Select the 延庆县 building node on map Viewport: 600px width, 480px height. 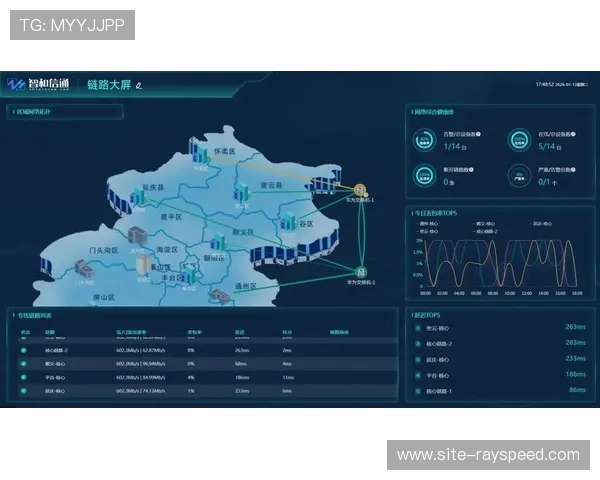point(138,196)
